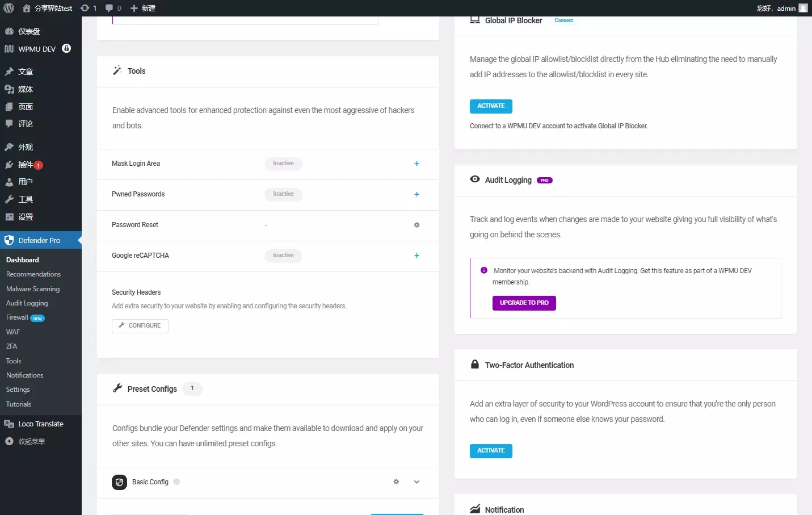Click the lock badge beside WPMU DEV
This screenshot has height=515, width=812.
(x=66, y=48)
